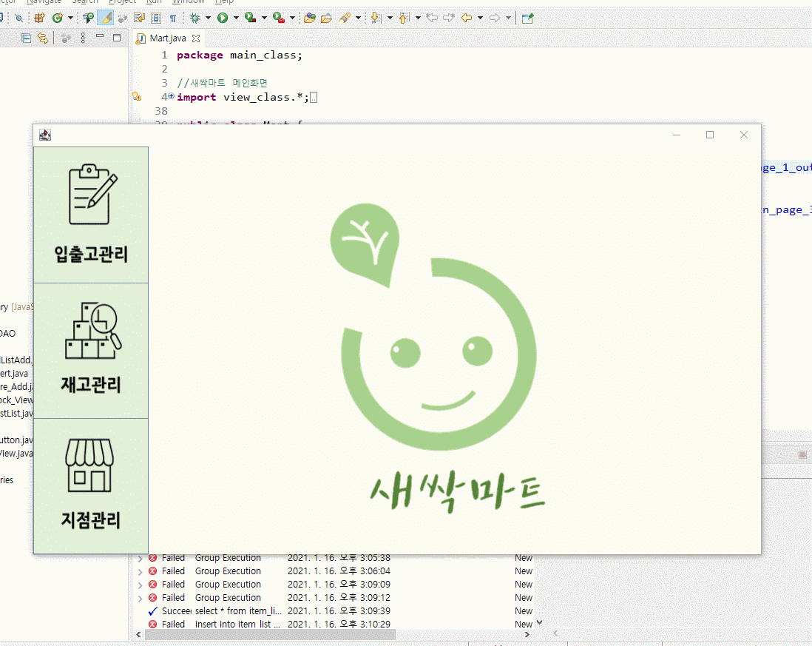Open the Help menu
This screenshot has height=646, width=812.
224,1
